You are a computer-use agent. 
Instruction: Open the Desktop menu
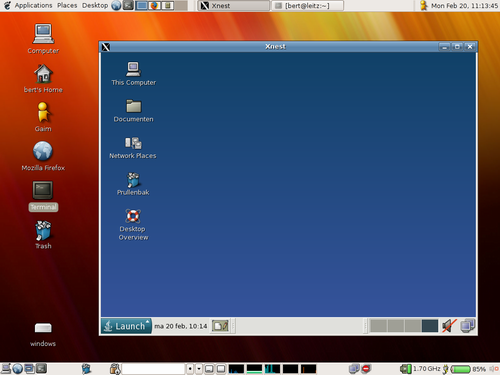(95, 5)
